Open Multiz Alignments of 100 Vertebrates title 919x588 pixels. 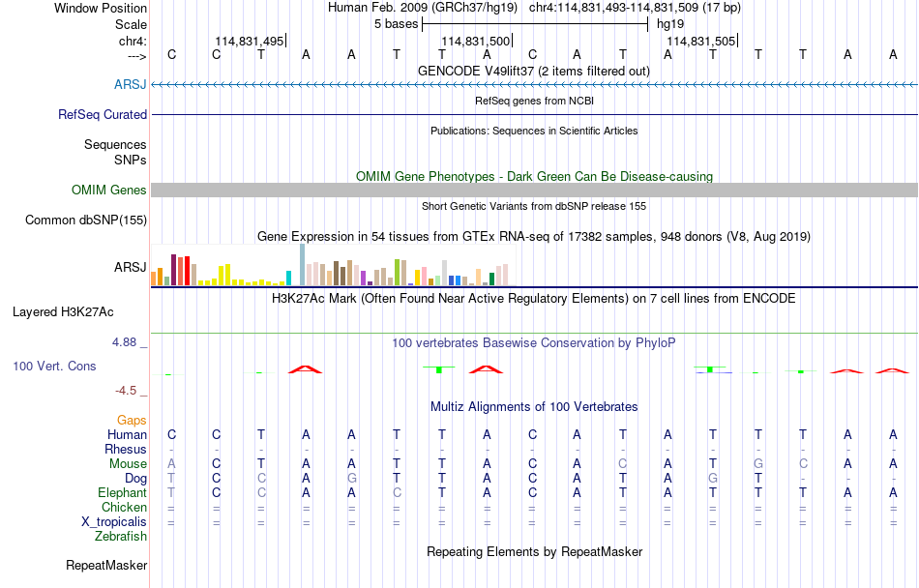pyautogui.click(x=534, y=406)
